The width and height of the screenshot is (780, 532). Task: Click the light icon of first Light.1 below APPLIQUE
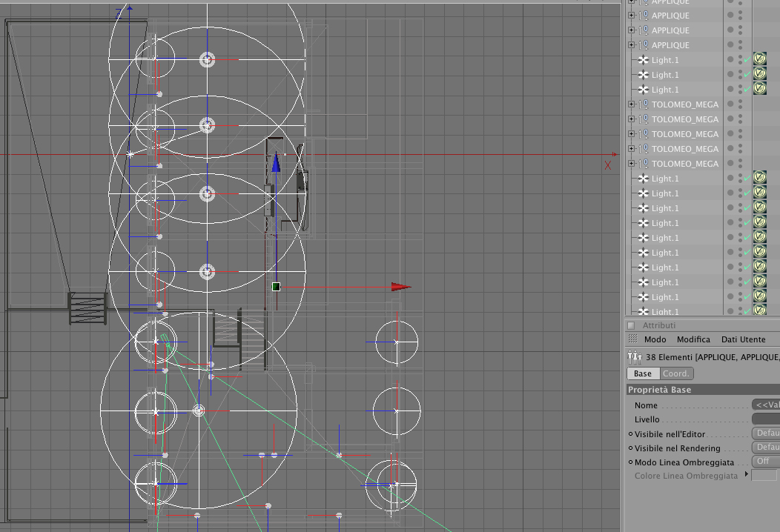click(643, 60)
